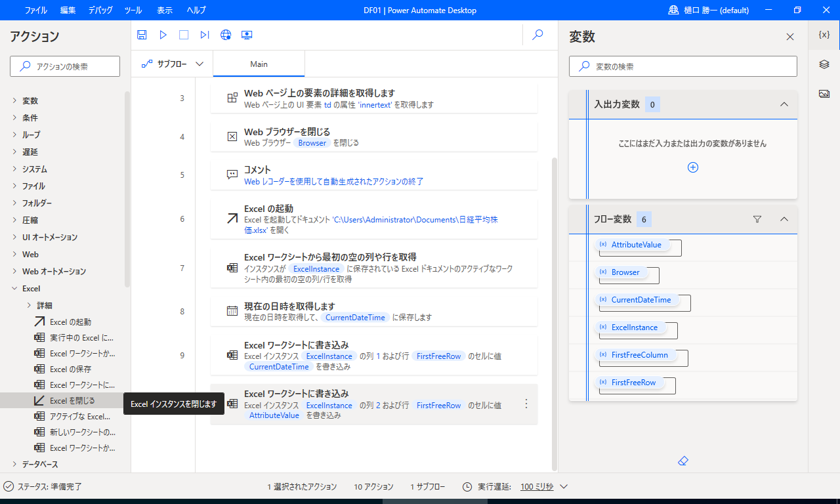840x504 pixels.
Task: Open the ツール menu
Action: click(x=133, y=10)
